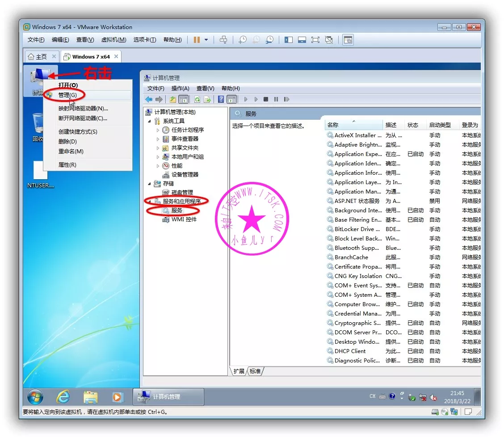Open the dropdown arrow beside the pause button
Screen dimensions: 504x438
pos(206,40)
